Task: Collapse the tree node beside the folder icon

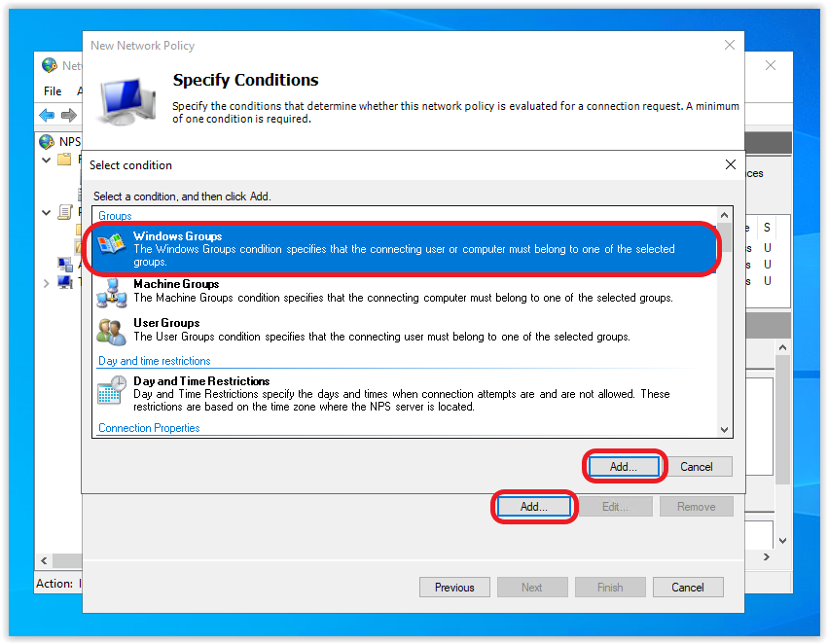Action: tap(47, 160)
